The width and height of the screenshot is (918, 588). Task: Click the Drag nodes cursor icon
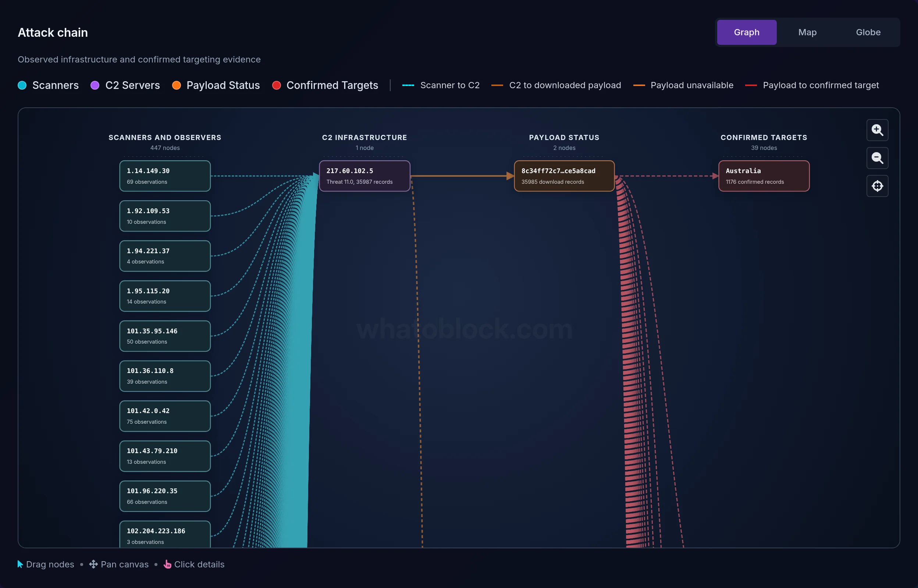click(x=20, y=564)
